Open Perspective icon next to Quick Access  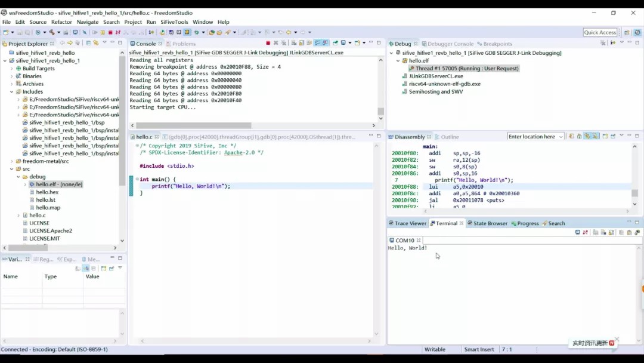click(627, 32)
